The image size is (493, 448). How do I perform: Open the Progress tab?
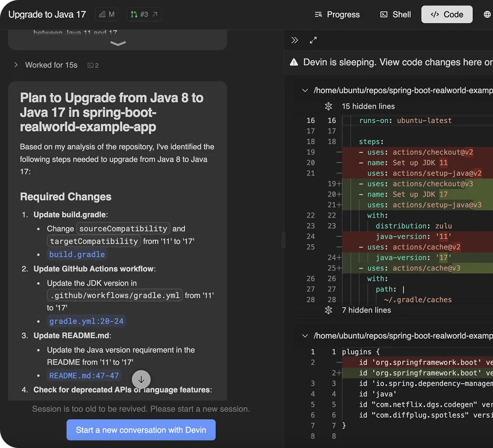337,14
